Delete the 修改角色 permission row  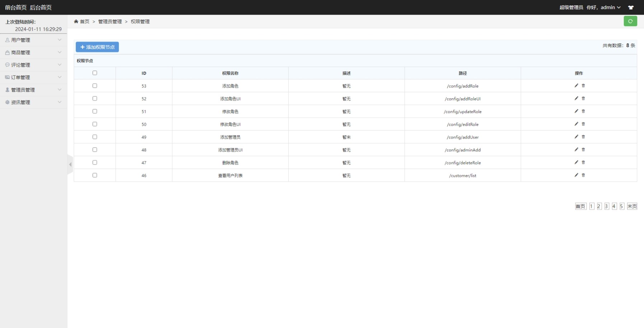pos(583,111)
